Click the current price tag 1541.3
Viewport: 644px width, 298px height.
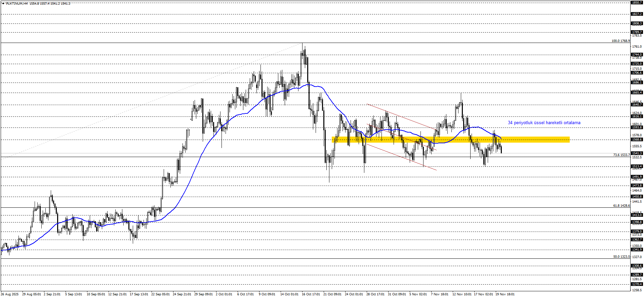pyautogui.click(x=637, y=153)
